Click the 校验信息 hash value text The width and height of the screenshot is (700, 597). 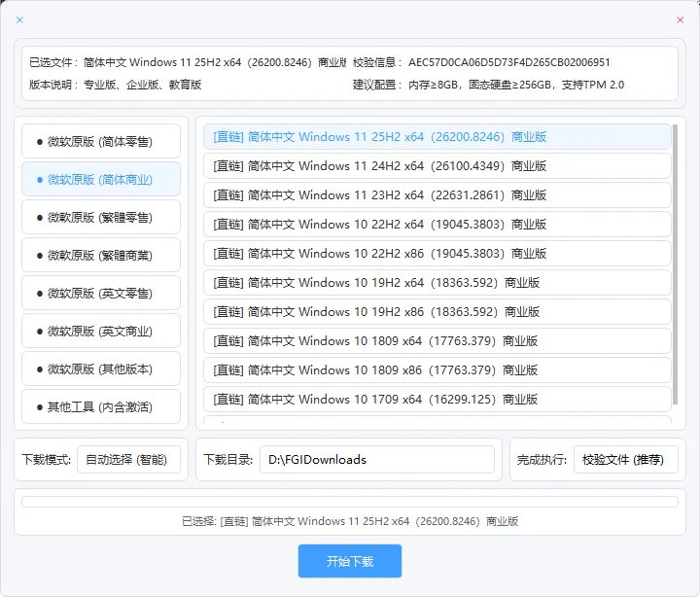[508, 62]
